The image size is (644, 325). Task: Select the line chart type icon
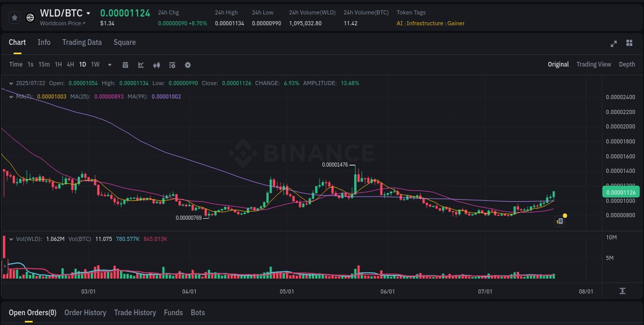click(141, 64)
